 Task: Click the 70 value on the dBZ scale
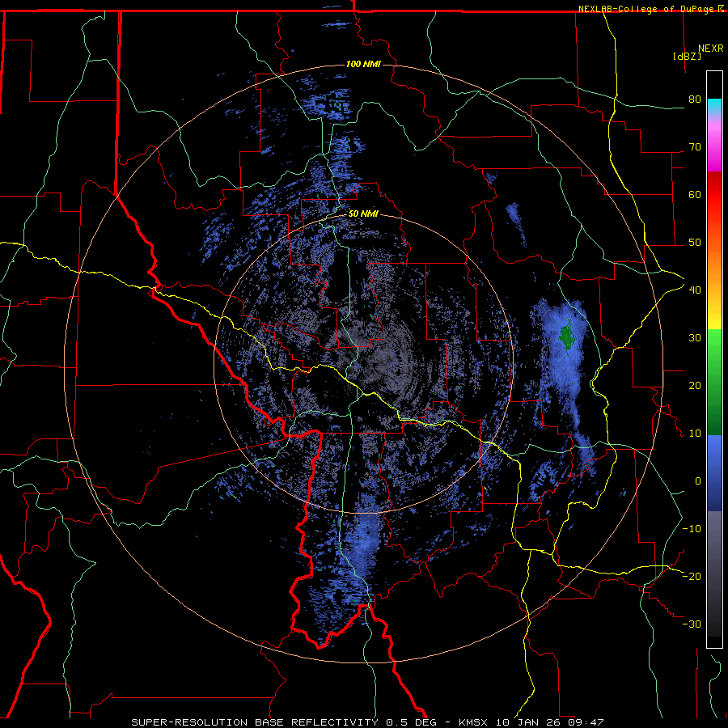[695, 147]
